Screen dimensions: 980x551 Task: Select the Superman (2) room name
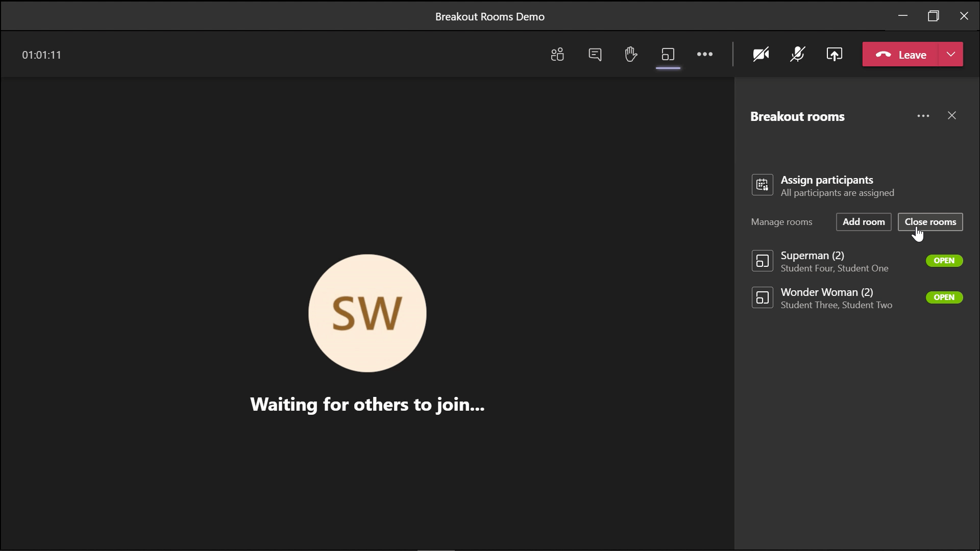(x=812, y=255)
